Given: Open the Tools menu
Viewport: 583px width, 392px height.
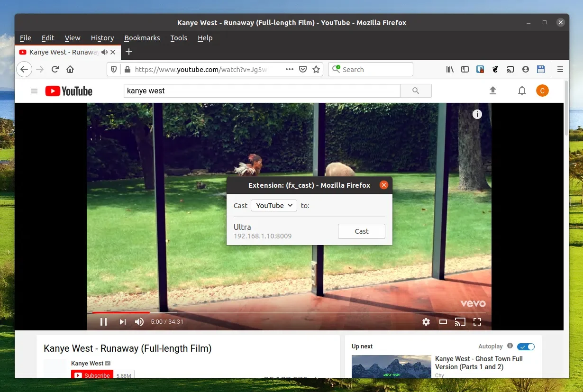Looking at the screenshot, I should point(179,38).
